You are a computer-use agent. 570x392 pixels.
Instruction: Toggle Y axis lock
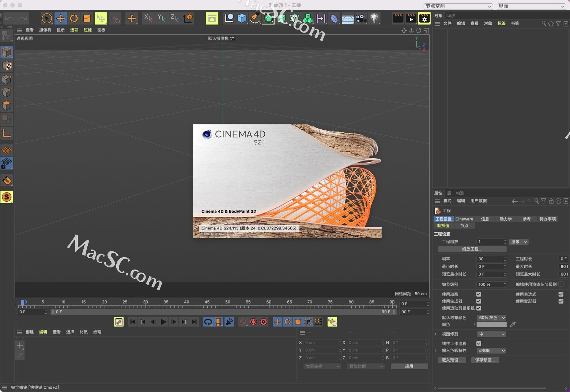161,18
